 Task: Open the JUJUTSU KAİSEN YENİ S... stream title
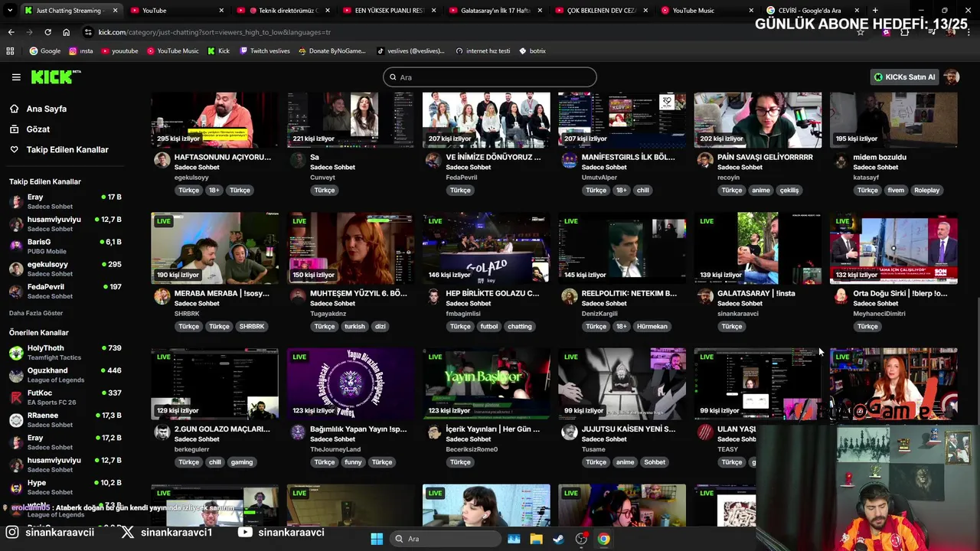coord(629,429)
